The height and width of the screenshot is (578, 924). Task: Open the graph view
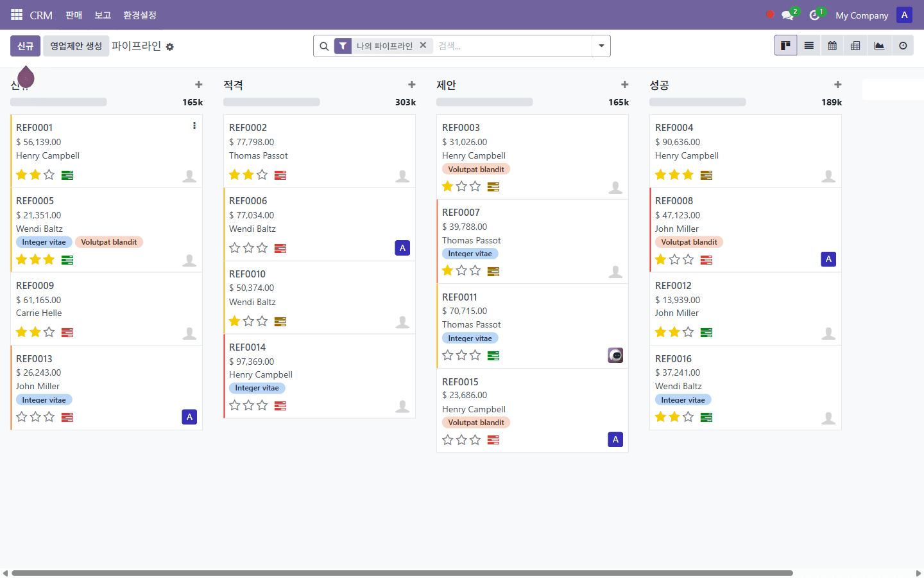[x=878, y=45]
